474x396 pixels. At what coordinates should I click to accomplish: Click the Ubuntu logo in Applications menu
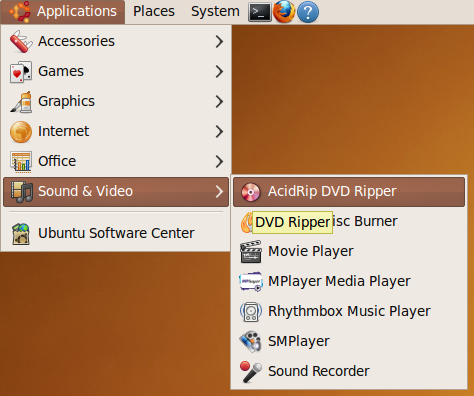click(x=20, y=11)
